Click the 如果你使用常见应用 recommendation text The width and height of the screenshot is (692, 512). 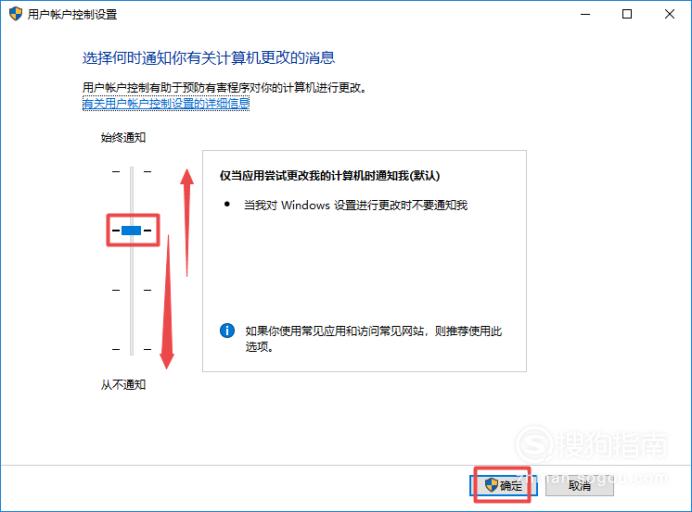tap(373, 339)
